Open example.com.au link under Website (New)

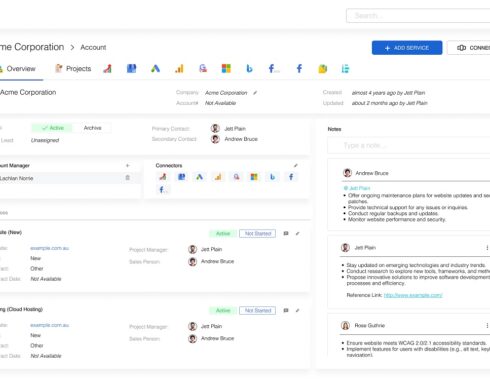click(49, 248)
